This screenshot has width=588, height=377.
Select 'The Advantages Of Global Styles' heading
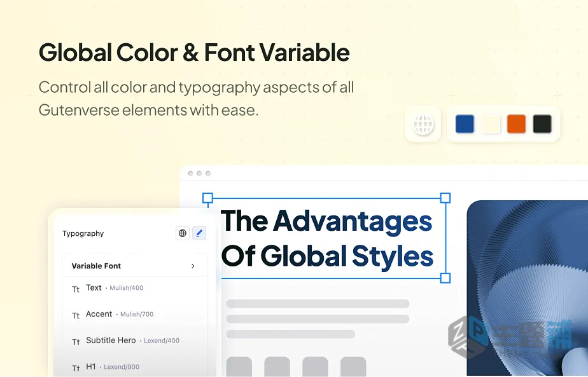(x=327, y=238)
